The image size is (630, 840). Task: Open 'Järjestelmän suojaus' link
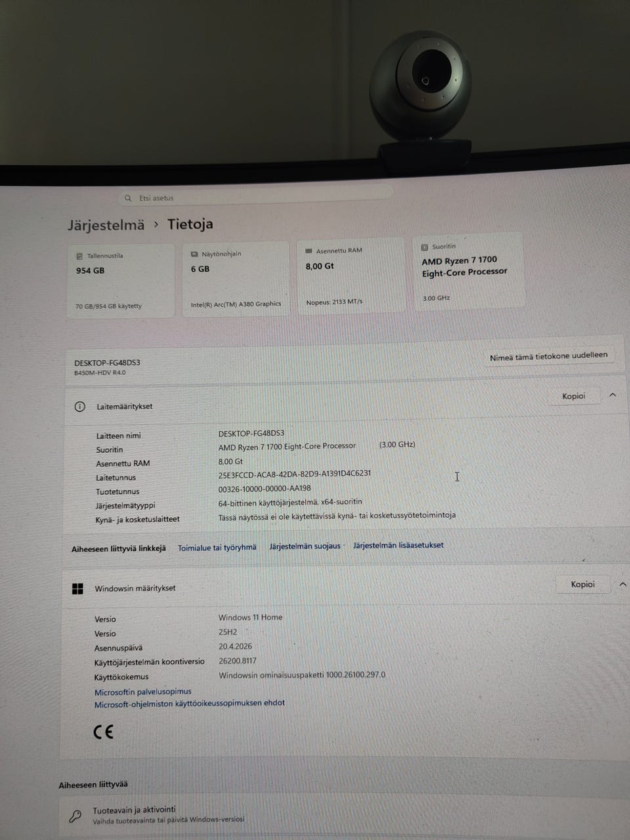pos(304,546)
